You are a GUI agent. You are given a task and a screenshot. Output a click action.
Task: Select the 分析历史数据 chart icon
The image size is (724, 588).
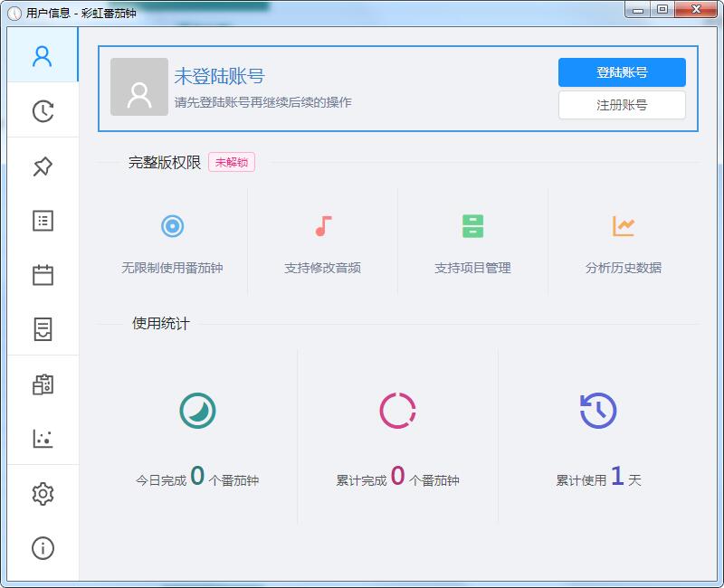click(623, 226)
